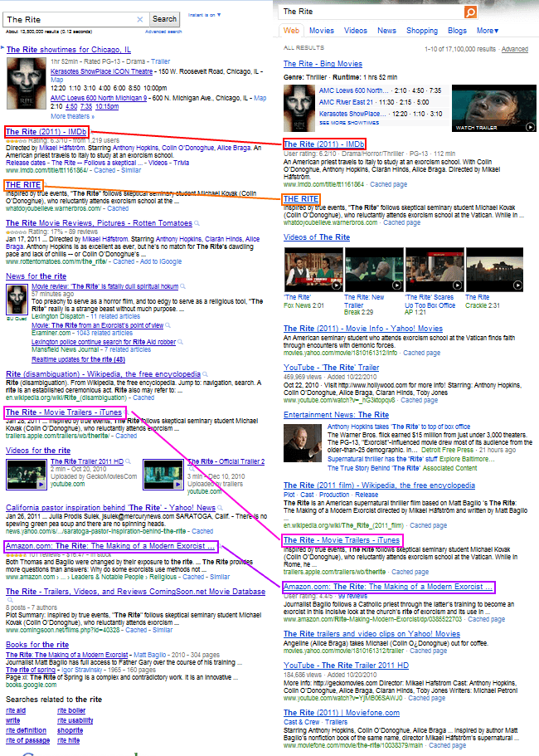The width and height of the screenshot is (539, 756).
Task: Open ComingSoon.net Movie Database result on Google
Action: coord(135,592)
